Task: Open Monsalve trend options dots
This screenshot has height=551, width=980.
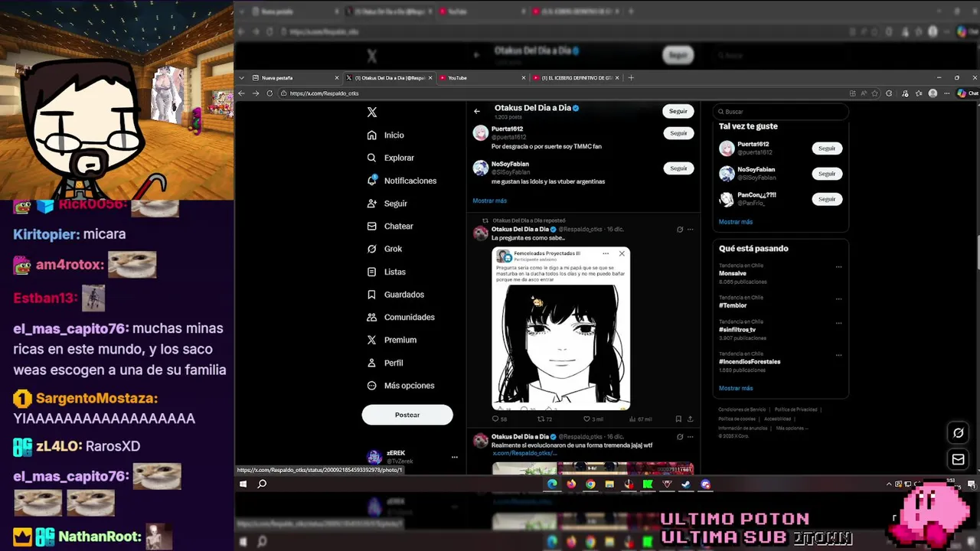Action: (838, 267)
